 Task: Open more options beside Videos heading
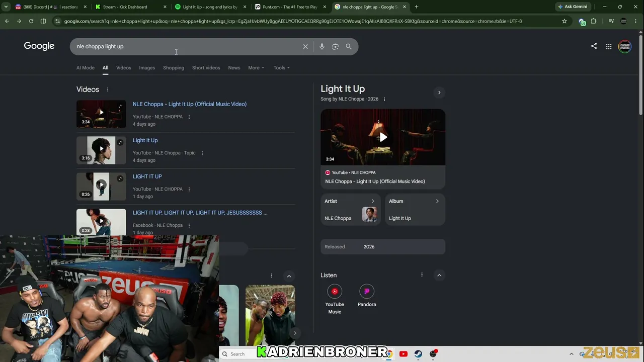point(107,89)
